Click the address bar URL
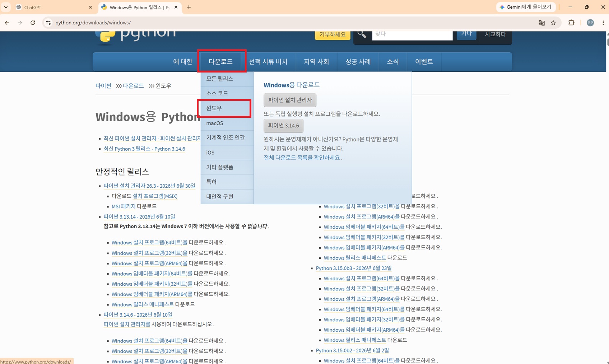The width and height of the screenshot is (609, 364). click(x=93, y=23)
